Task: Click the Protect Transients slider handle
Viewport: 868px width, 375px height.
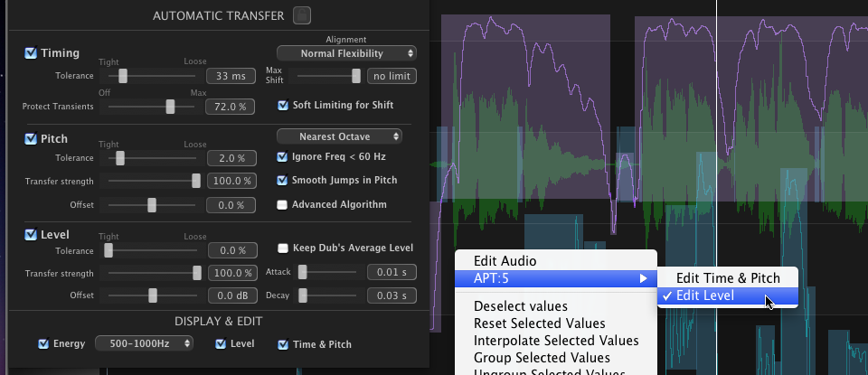Action: [x=169, y=107]
